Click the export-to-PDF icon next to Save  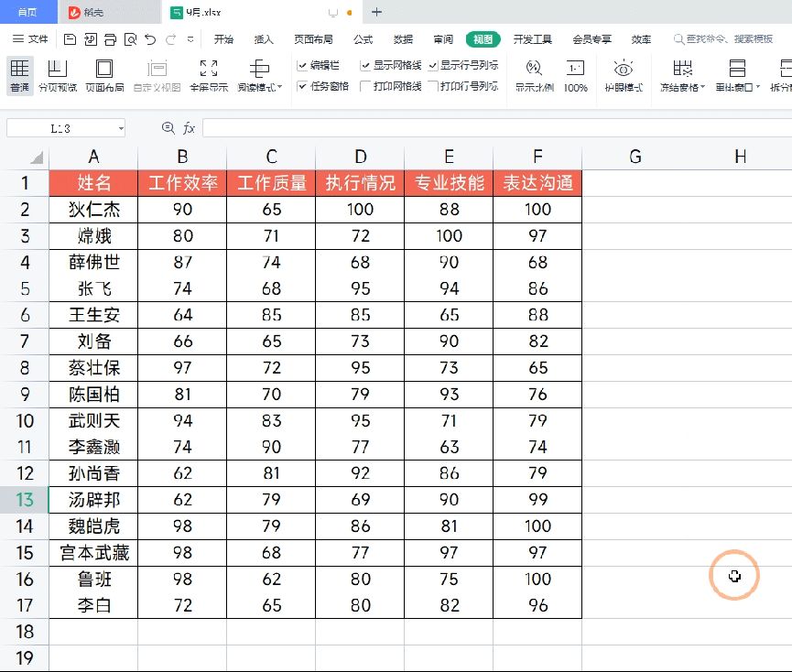point(91,38)
